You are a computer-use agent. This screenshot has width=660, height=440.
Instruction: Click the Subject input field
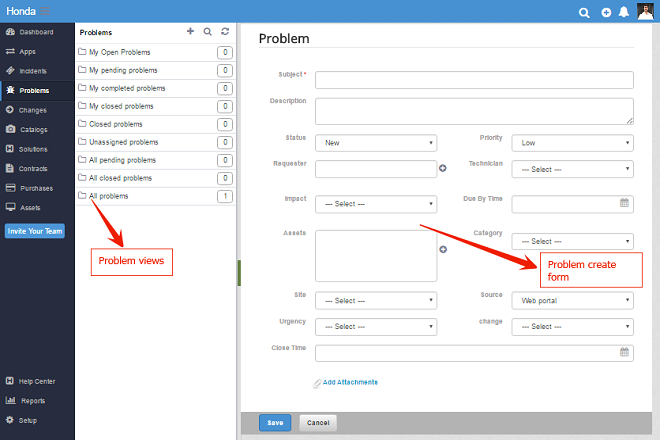click(x=474, y=80)
